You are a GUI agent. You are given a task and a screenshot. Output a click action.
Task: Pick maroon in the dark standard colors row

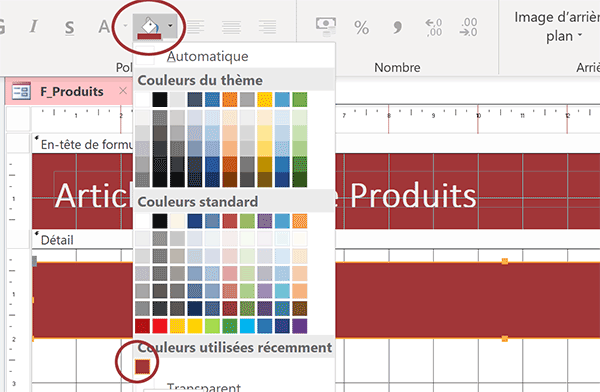(x=230, y=309)
